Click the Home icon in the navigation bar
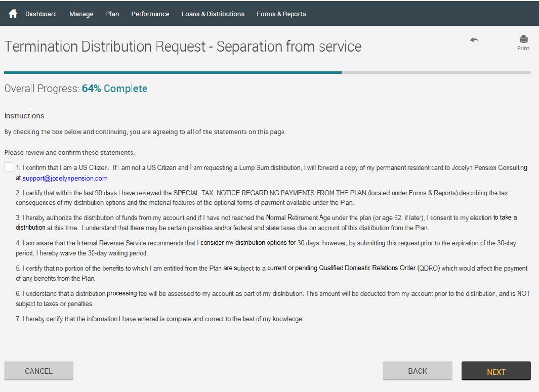Screen dimensions: 539x392 (x=13, y=14)
